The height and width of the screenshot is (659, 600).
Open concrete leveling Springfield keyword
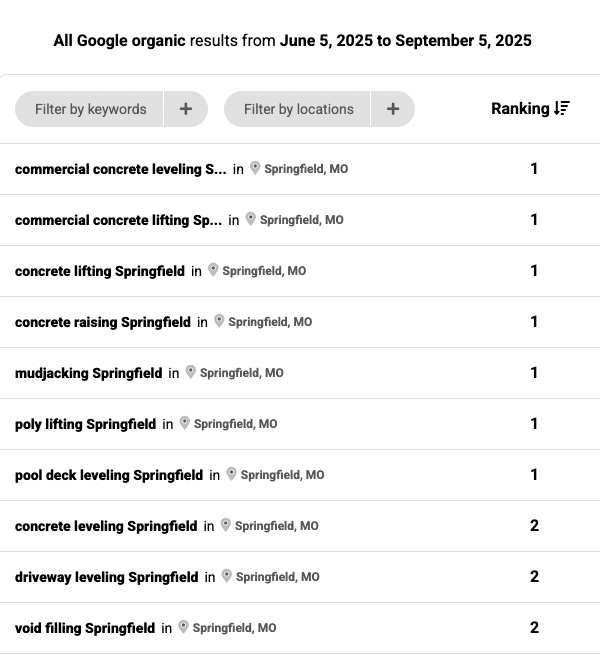click(106, 526)
